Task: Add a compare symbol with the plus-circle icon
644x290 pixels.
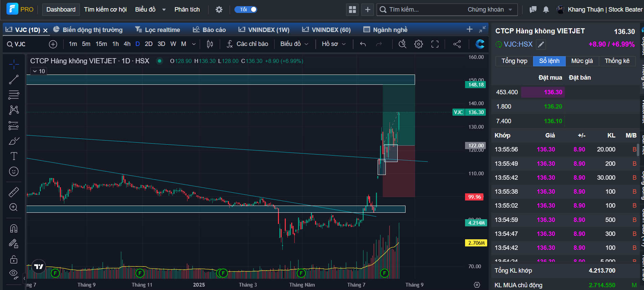Action: (53, 44)
